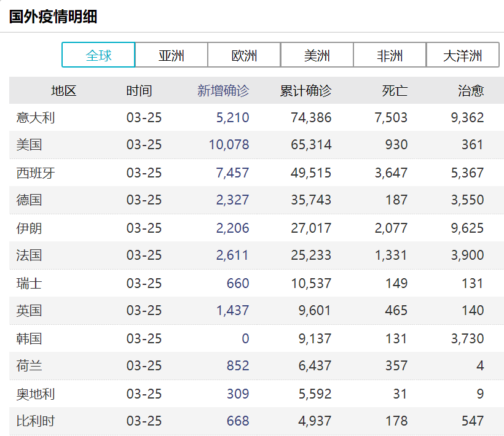Sort by 新增确诊 column header
504x436 pixels.
point(223,90)
